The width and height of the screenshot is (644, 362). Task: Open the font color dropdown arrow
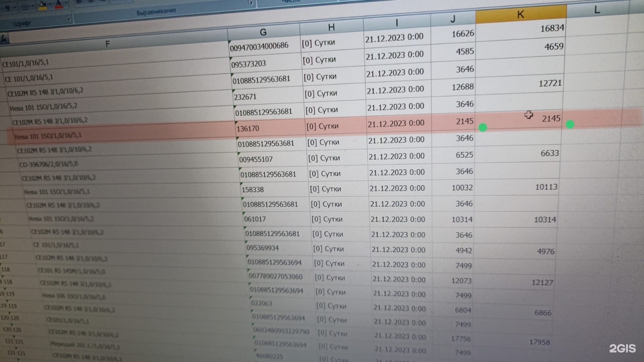pos(66,3)
